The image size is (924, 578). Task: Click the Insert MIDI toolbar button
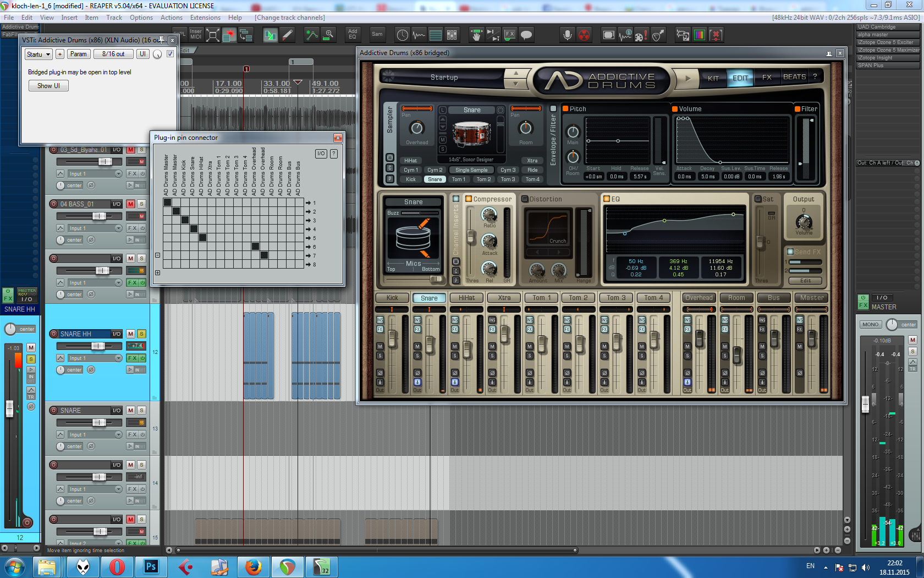[x=196, y=34]
